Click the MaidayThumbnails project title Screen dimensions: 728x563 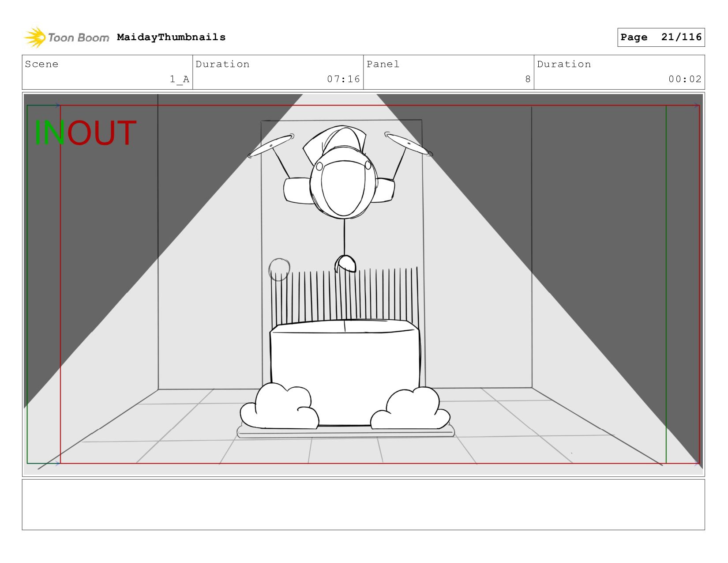pyautogui.click(x=171, y=37)
